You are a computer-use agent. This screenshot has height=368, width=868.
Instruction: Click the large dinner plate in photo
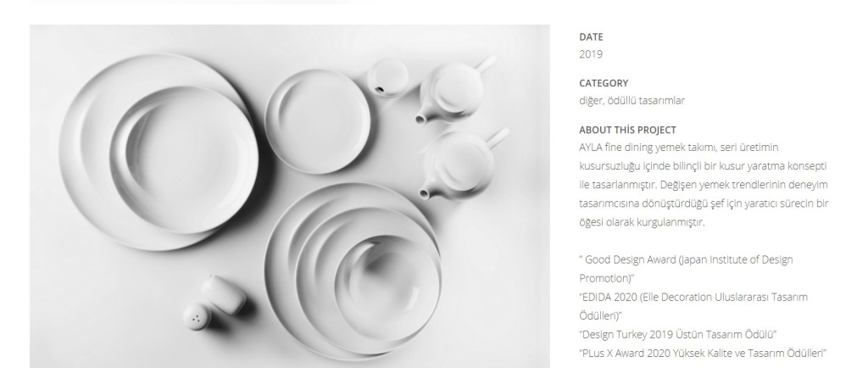[x=160, y=152]
